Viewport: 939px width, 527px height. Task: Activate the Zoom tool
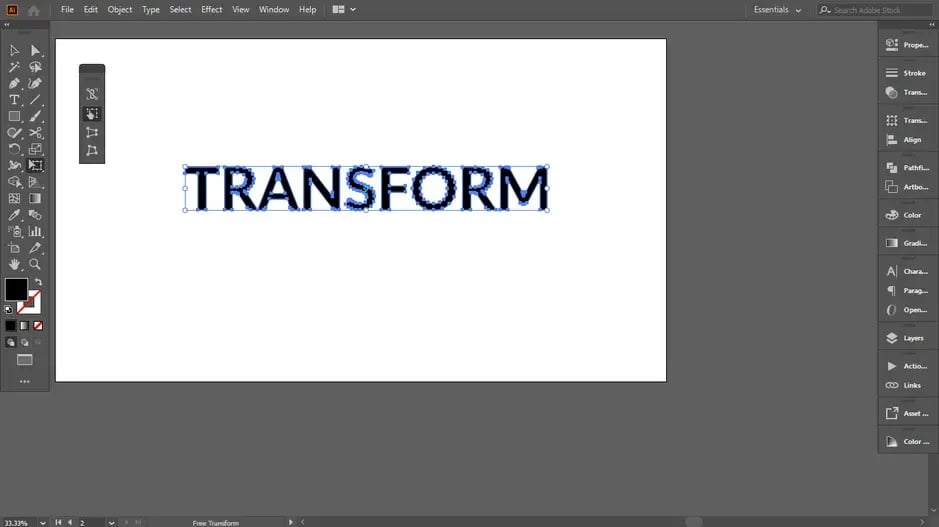pyautogui.click(x=35, y=264)
